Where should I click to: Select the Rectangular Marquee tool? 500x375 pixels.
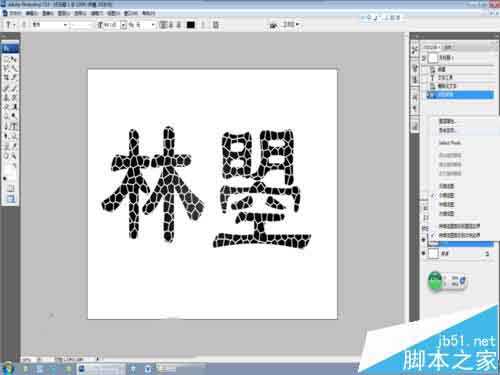pyautogui.click(x=6, y=59)
